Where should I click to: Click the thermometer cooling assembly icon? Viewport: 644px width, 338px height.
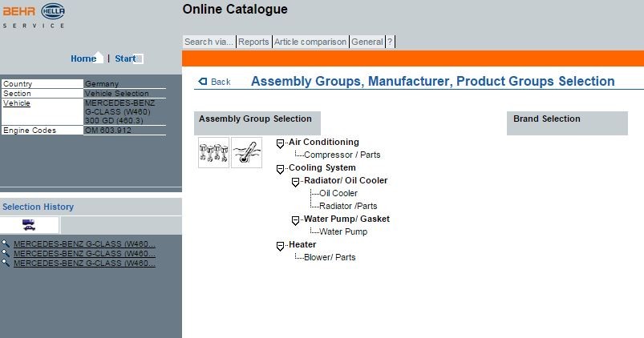click(247, 152)
